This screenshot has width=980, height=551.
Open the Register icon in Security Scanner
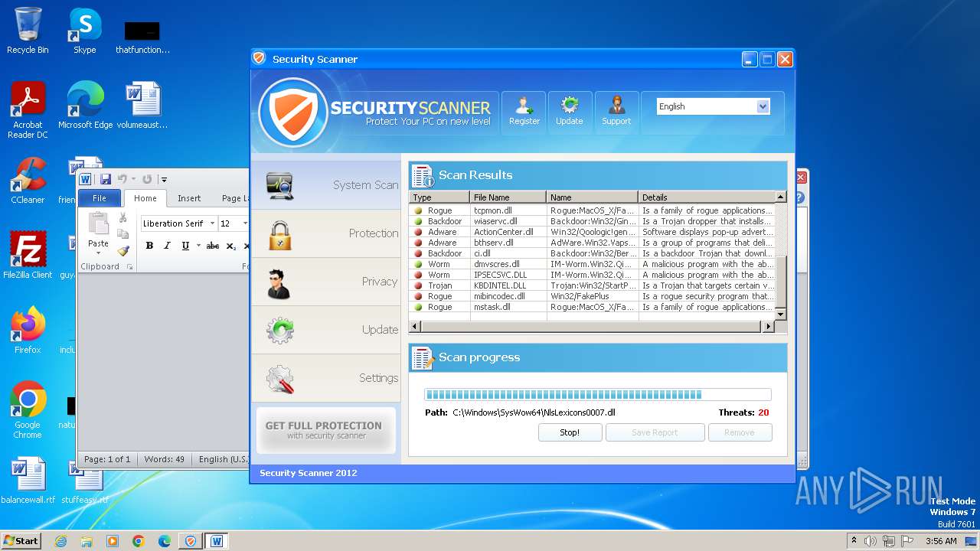click(x=524, y=112)
